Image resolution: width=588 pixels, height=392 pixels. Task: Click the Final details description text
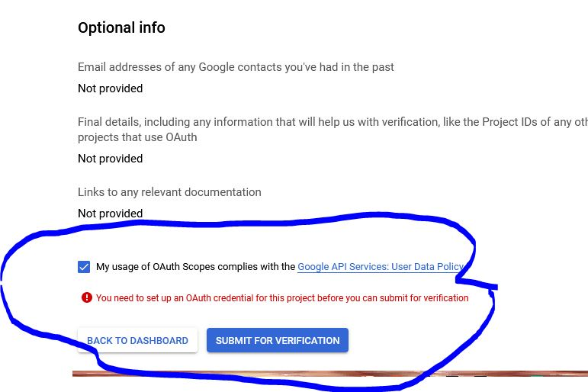point(333,130)
